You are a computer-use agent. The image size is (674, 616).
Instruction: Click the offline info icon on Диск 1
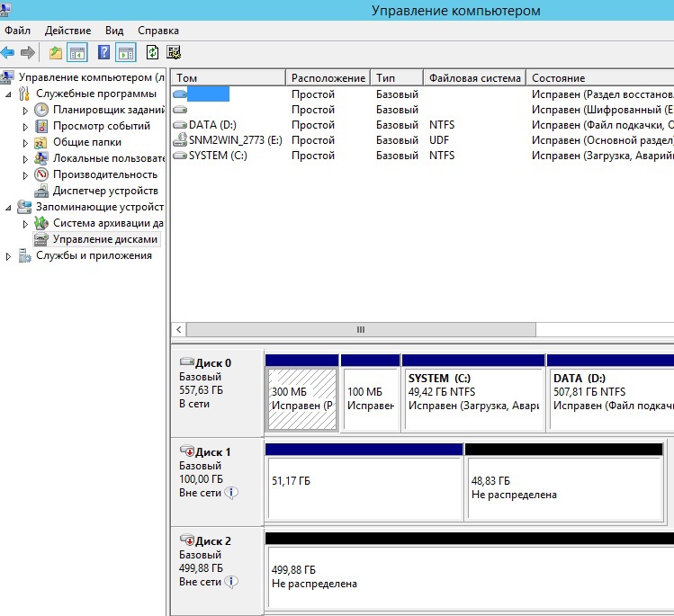coord(231,493)
